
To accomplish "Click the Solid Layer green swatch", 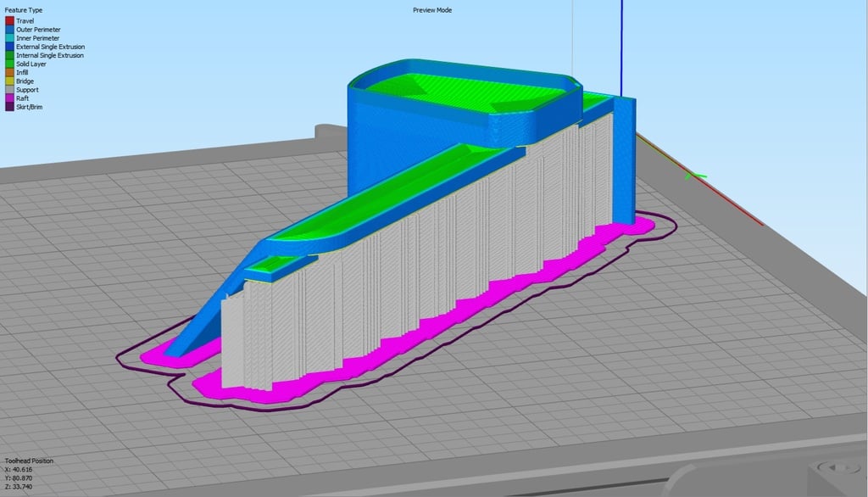I will (9, 64).
